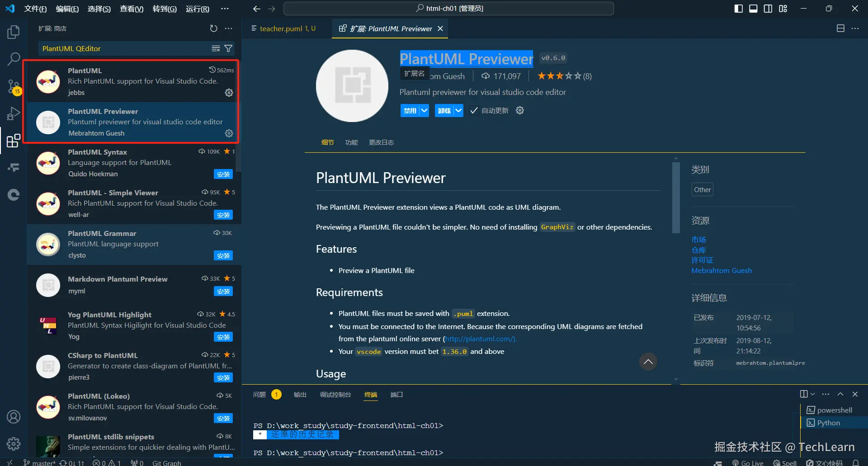Open the 转到(G) menu
Screen dimensions: 868x466
pos(165,9)
